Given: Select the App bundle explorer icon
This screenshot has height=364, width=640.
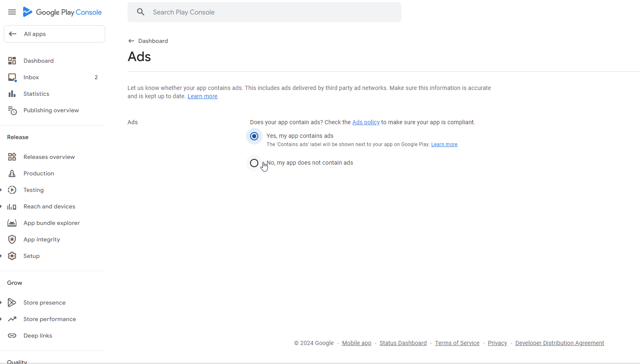Looking at the screenshot, I should (x=12, y=223).
